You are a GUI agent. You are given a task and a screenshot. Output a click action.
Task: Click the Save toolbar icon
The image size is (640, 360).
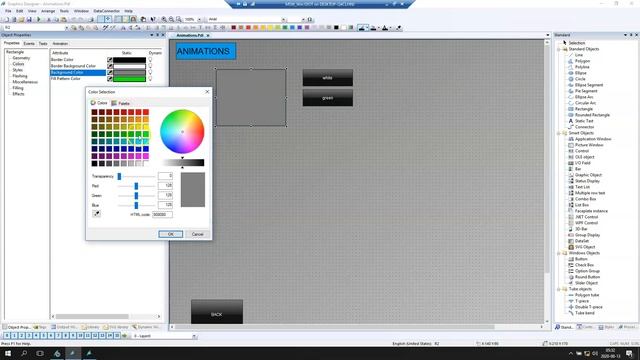coord(29,20)
